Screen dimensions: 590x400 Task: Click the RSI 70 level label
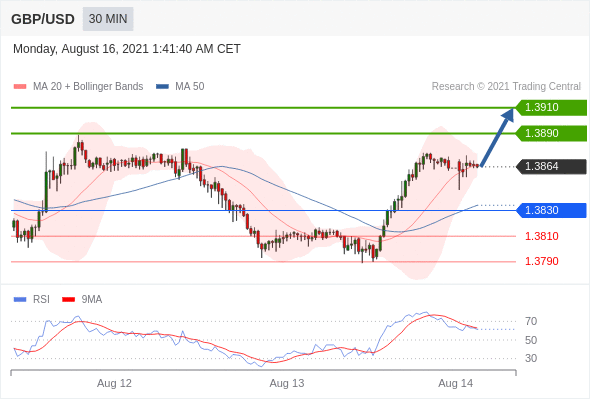tap(531, 321)
